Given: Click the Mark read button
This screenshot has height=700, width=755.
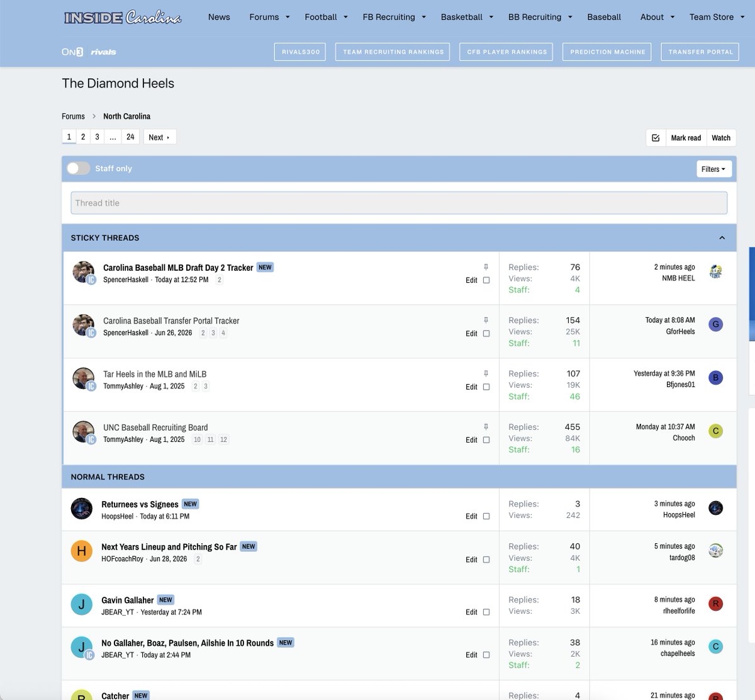Looking at the screenshot, I should [686, 138].
